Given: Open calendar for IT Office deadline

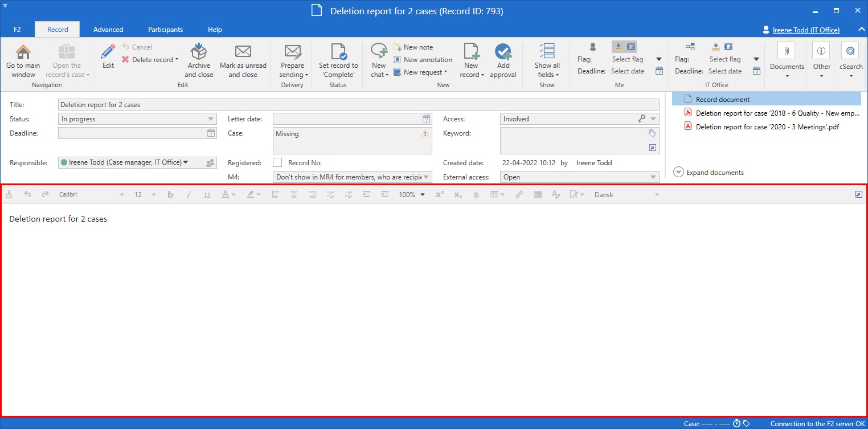Looking at the screenshot, I should 756,71.
